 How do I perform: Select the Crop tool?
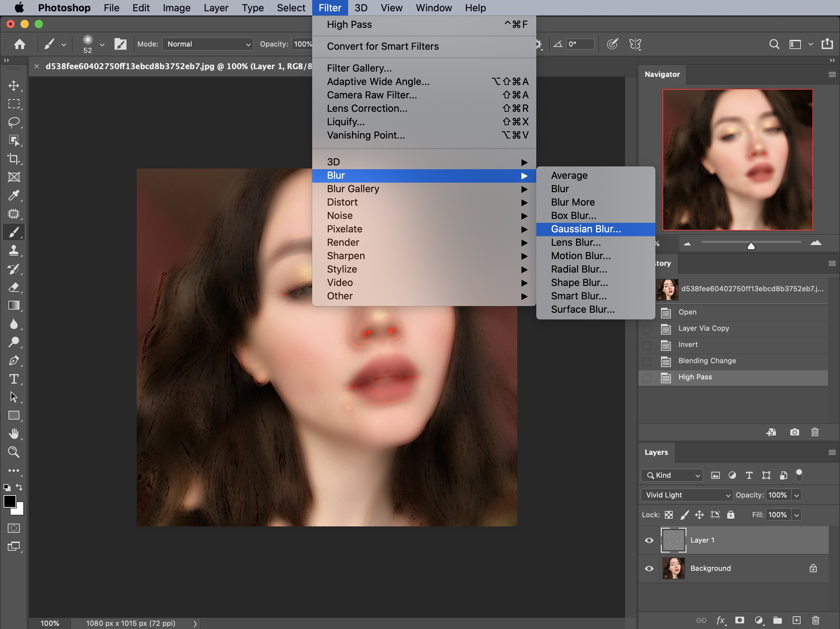(x=14, y=159)
